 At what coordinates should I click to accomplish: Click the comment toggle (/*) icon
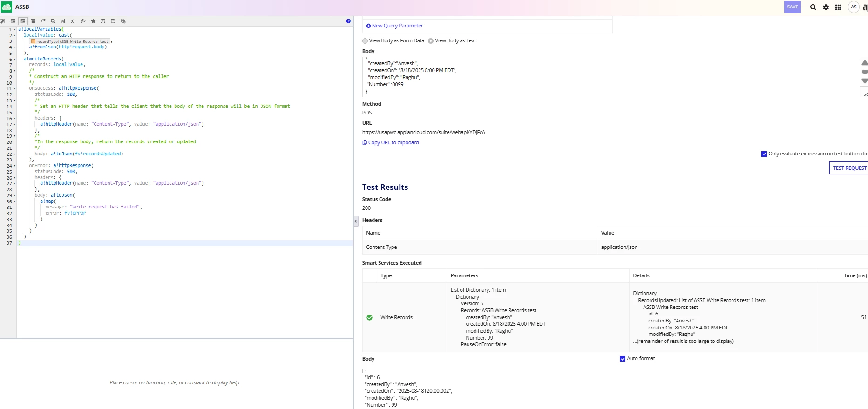click(x=43, y=21)
